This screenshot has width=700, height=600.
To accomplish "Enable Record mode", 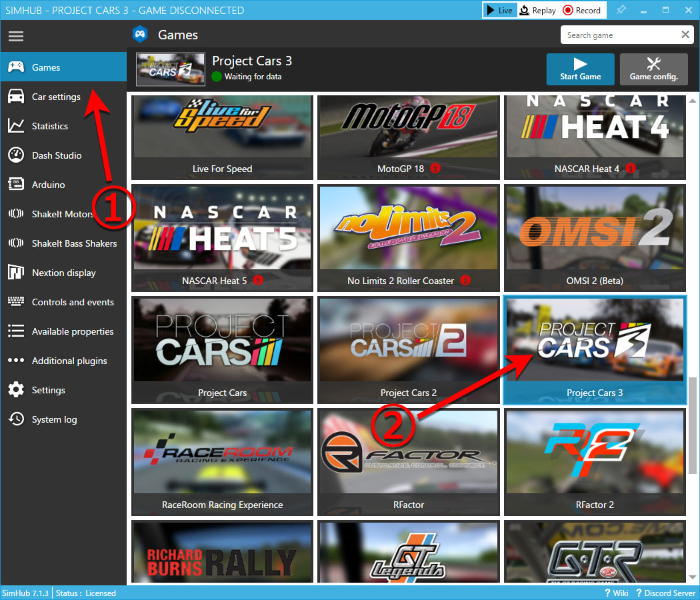I will pos(581,10).
